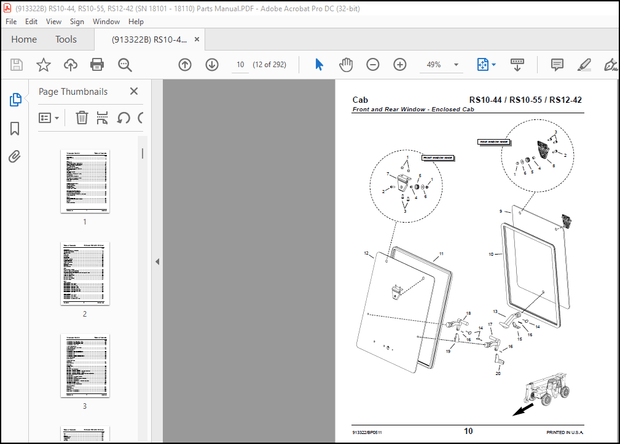
Task: Select the Highlight pen tool
Action: 584,64
